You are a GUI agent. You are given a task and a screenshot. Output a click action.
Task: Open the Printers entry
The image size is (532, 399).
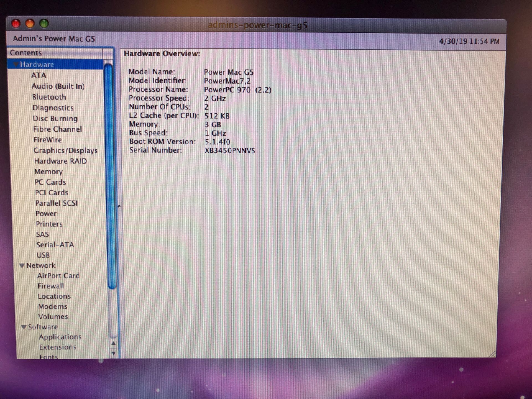pos(49,224)
